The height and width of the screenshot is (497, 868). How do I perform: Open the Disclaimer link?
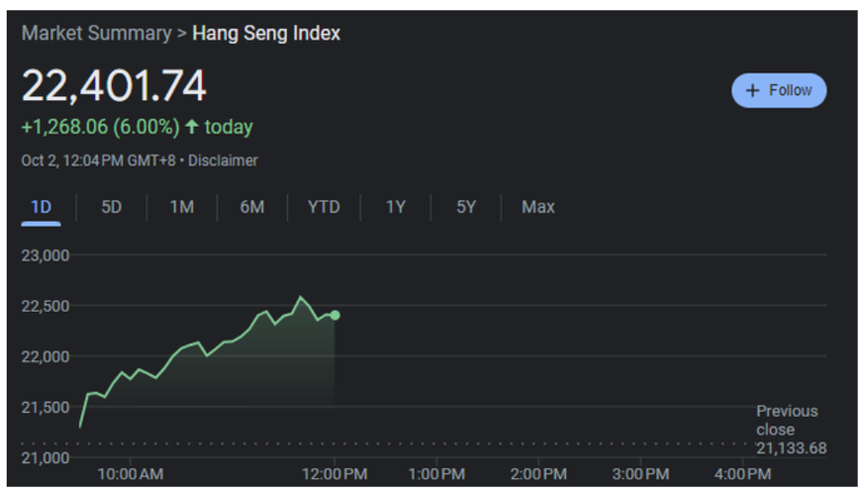click(x=223, y=161)
